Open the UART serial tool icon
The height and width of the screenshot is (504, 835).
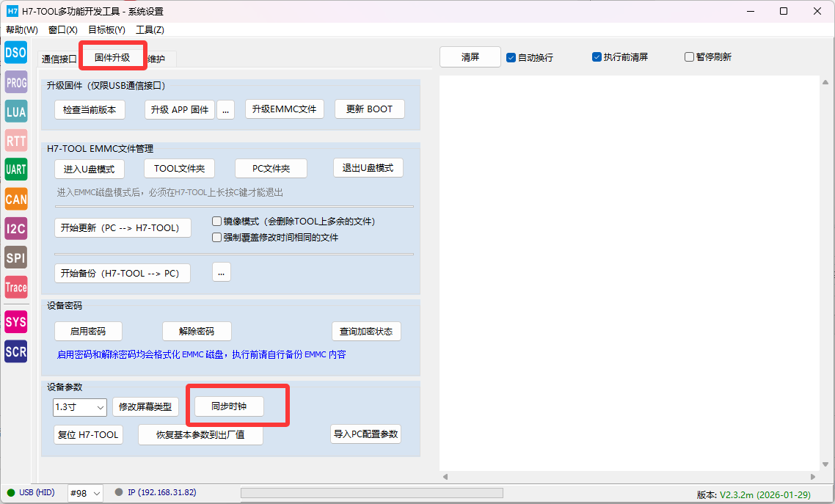(x=15, y=169)
